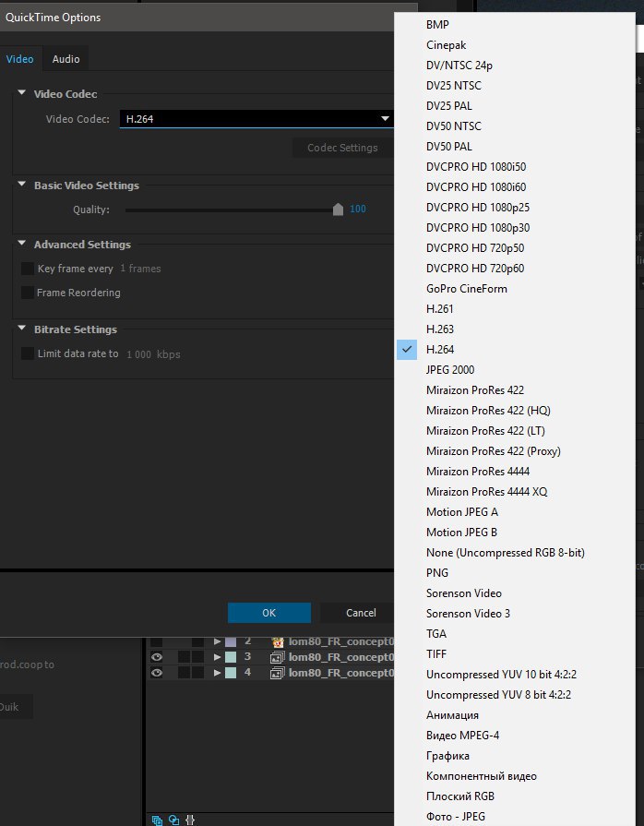
Task: Toggle Layer Switches pane icon at timeline bottom
Action: pyautogui.click(x=157, y=820)
